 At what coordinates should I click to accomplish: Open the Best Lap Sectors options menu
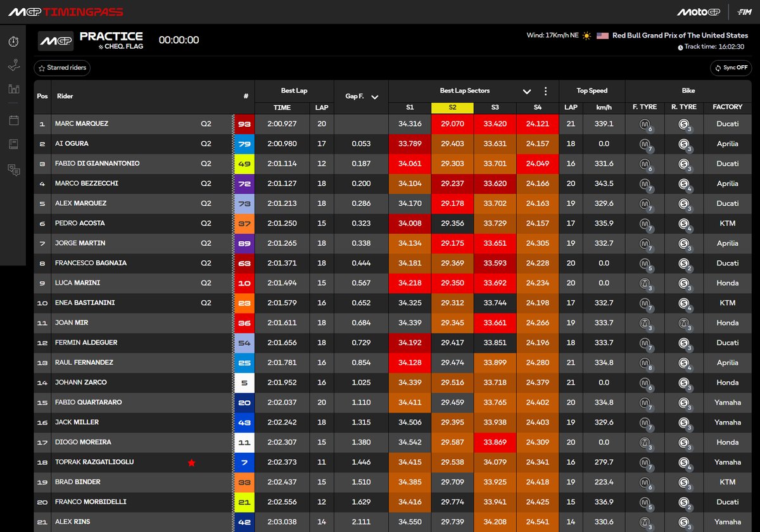pos(545,91)
